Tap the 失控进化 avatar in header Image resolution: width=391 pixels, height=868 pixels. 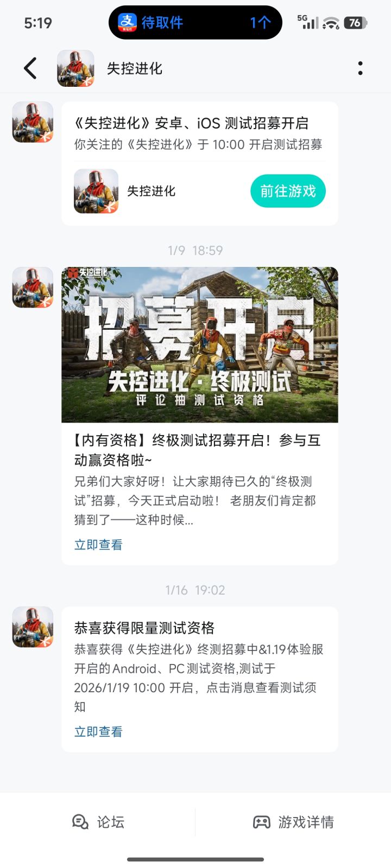(75, 68)
